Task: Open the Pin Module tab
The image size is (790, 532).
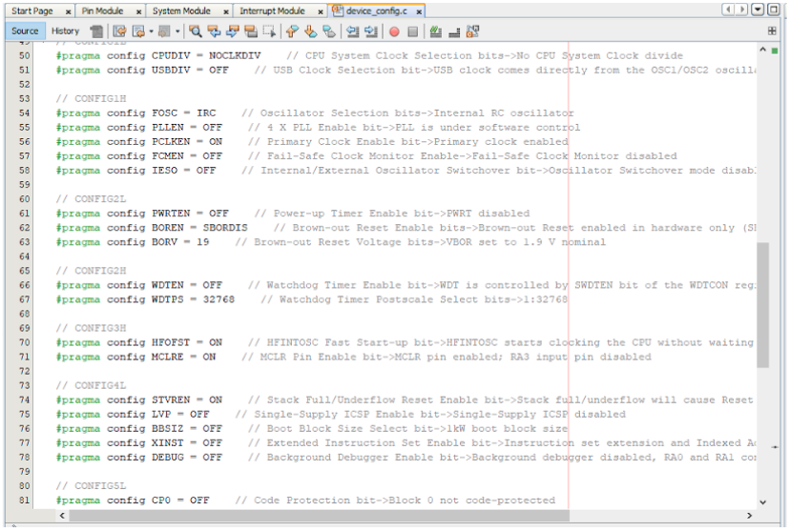Action: tap(102, 10)
